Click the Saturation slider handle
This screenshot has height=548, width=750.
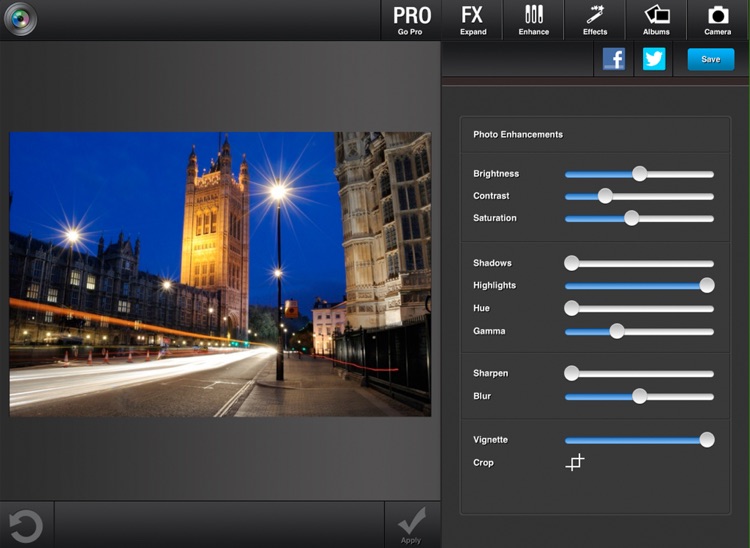point(631,218)
